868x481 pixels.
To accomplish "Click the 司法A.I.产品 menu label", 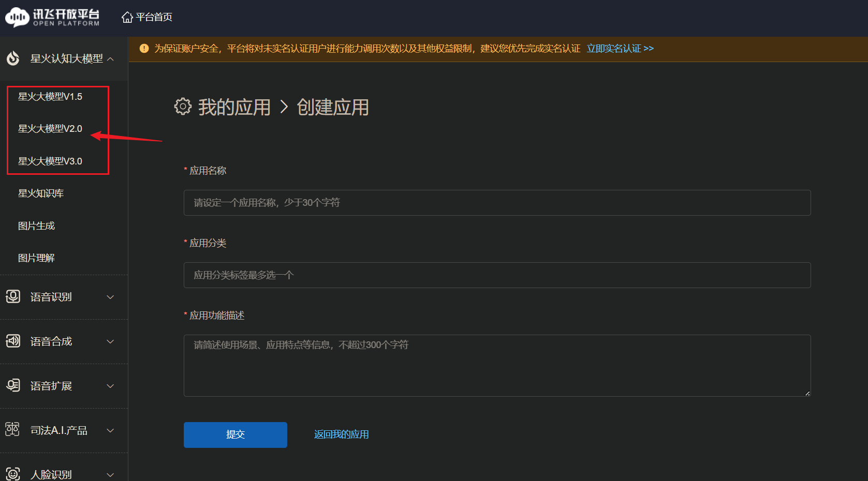I will 59,430.
